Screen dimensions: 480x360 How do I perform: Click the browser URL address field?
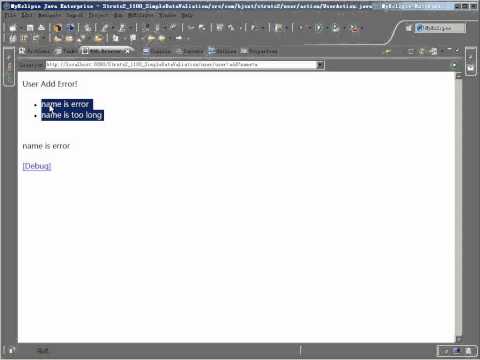click(x=181, y=65)
